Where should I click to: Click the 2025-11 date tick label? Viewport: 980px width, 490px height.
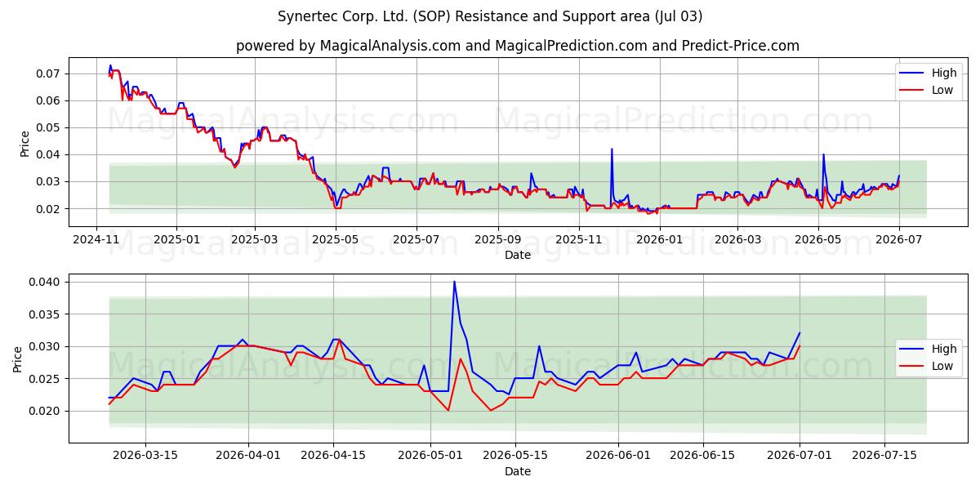578,239
